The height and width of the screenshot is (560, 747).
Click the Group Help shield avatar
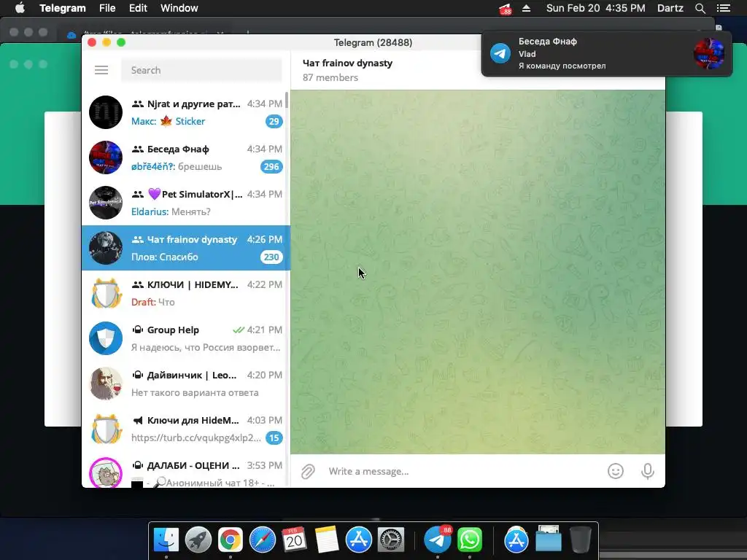coord(106,338)
